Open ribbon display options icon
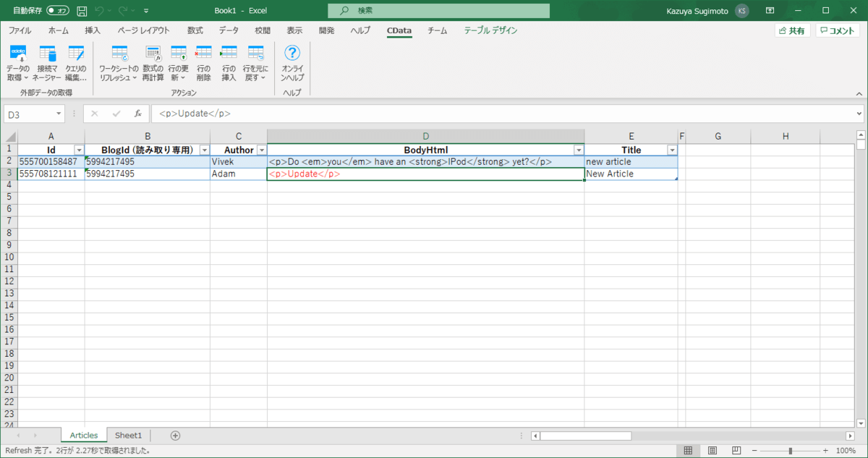This screenshot has height=458, width=868. pos(770,11)
